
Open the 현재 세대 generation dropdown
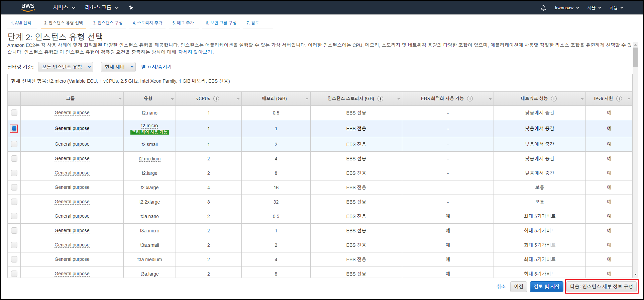point(118,67)
